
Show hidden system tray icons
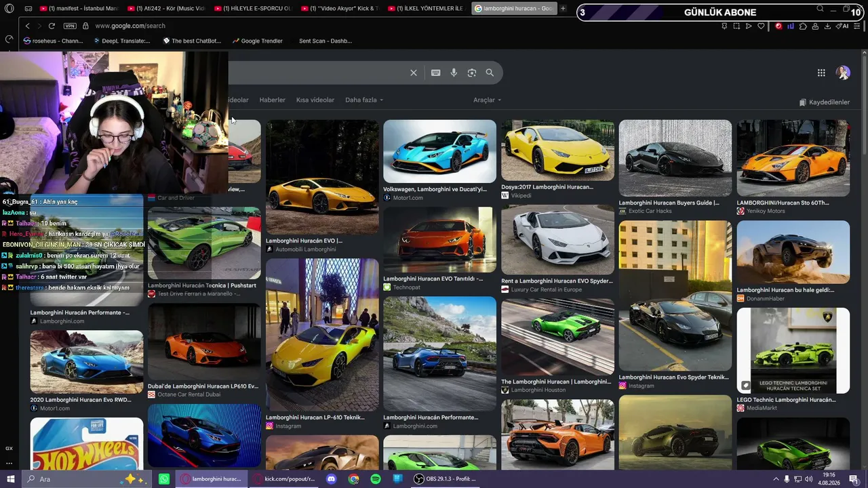tap(776, 479)
